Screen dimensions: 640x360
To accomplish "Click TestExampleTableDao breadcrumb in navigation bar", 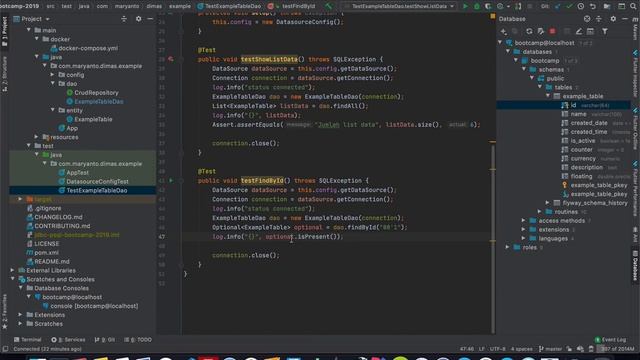I will pos(229,6).
